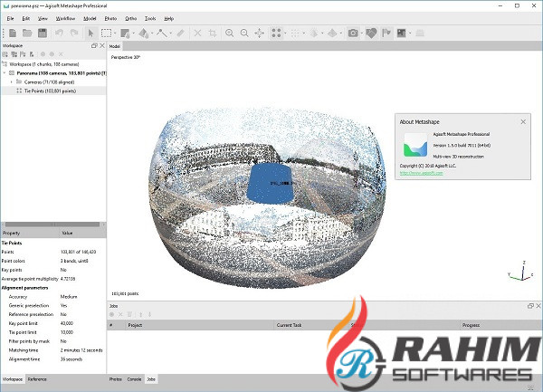Open the Workflow menu

click(65, 19)
